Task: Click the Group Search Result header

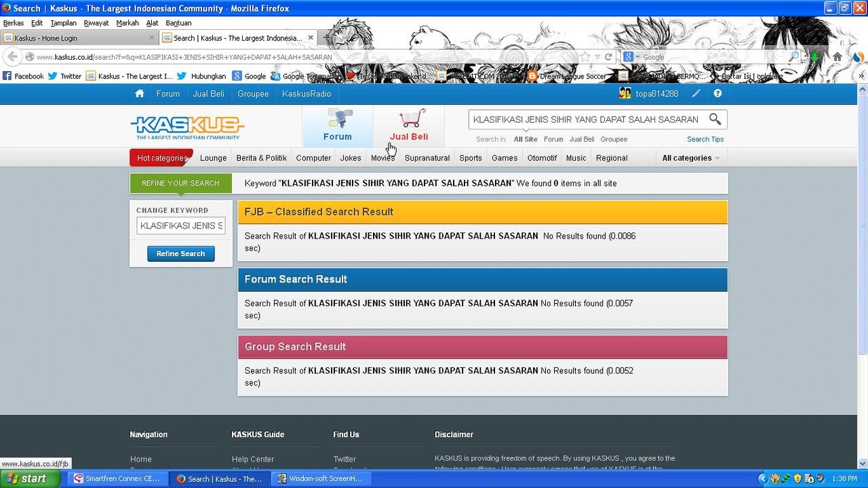Action: click(483, 346)
